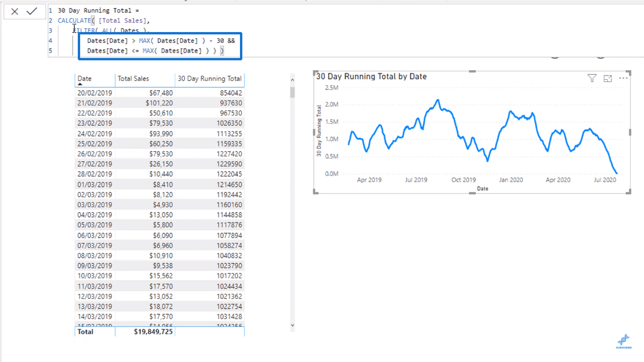The height and width of the screenshot is (362, 644).
Task: Click the Subscribe DNA logo icon
Action: point(623,341)
